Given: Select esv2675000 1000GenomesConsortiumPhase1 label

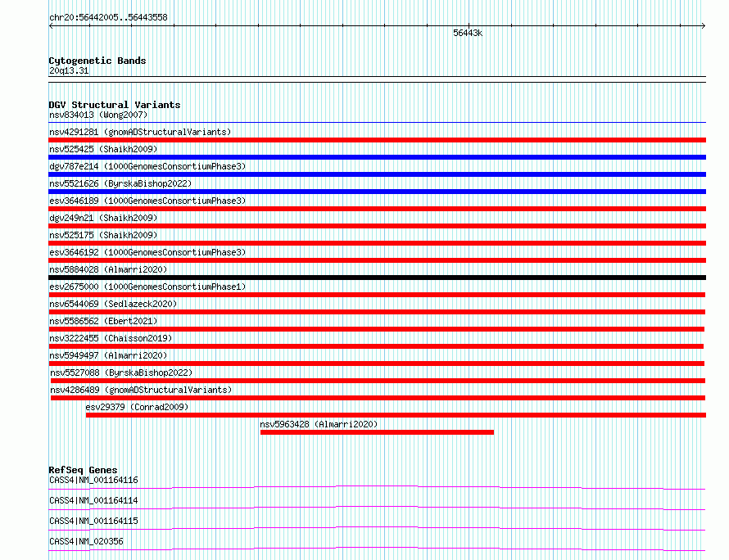Looking at the screenshot, I should (147, 287).
